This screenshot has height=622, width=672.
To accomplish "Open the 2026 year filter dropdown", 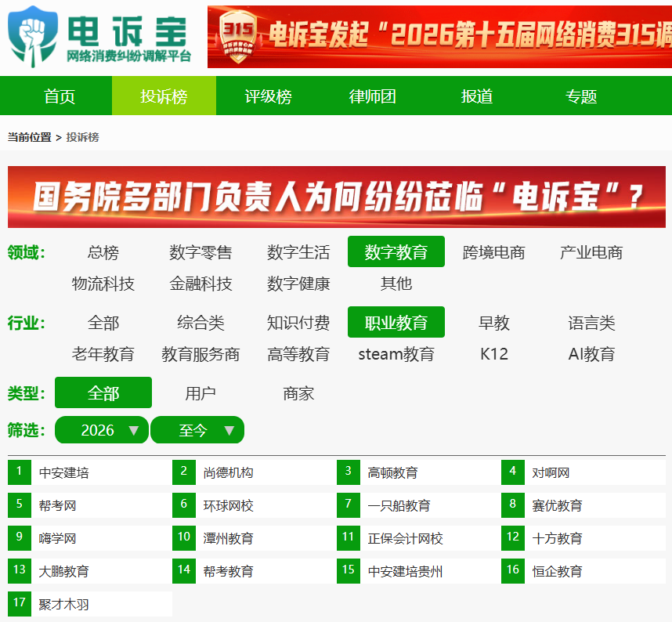I will click(102, 430).
